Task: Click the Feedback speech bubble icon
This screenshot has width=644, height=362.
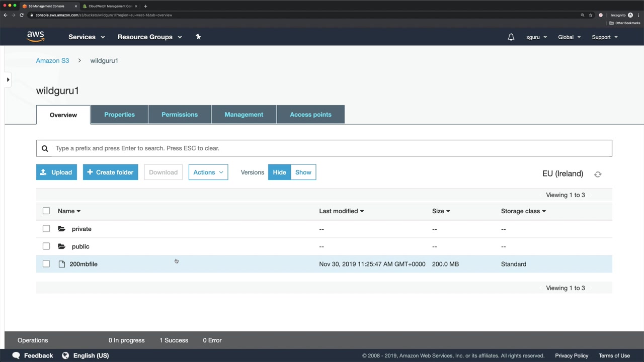Action: point(16,355)
